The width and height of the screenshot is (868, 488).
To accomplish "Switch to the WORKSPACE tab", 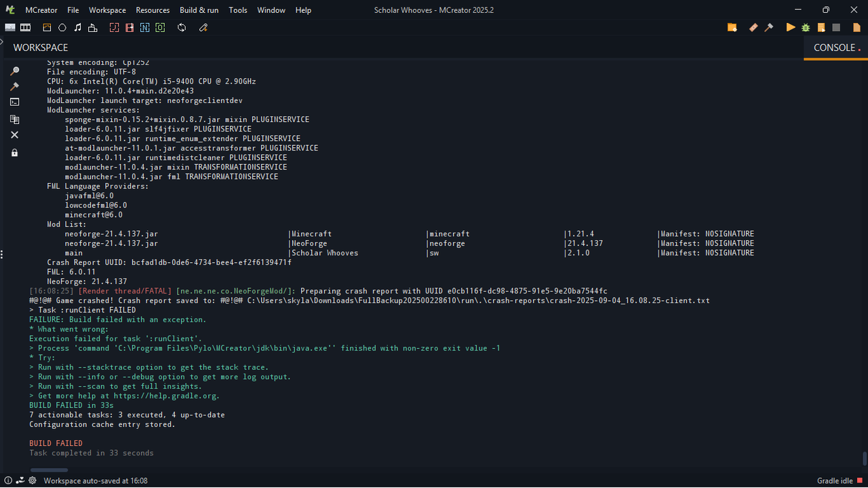I will click(41, 48).
